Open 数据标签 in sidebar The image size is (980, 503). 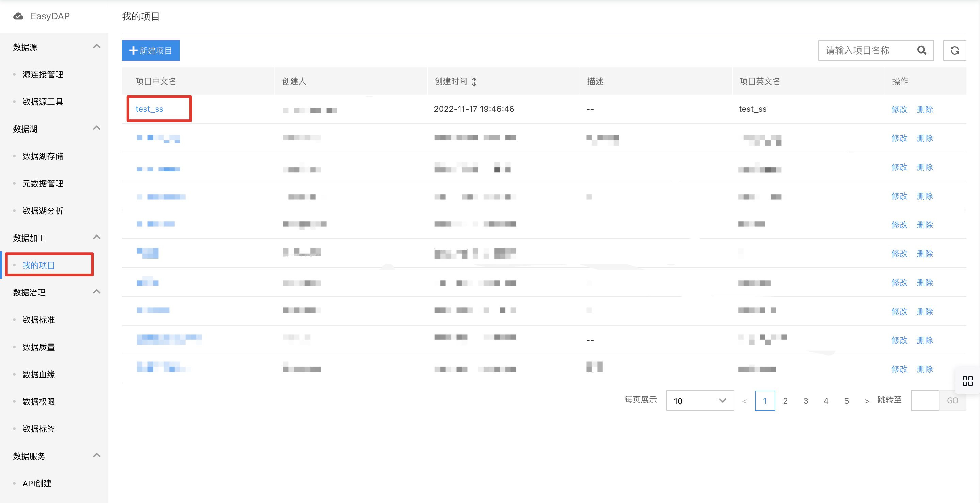[38, 429]
